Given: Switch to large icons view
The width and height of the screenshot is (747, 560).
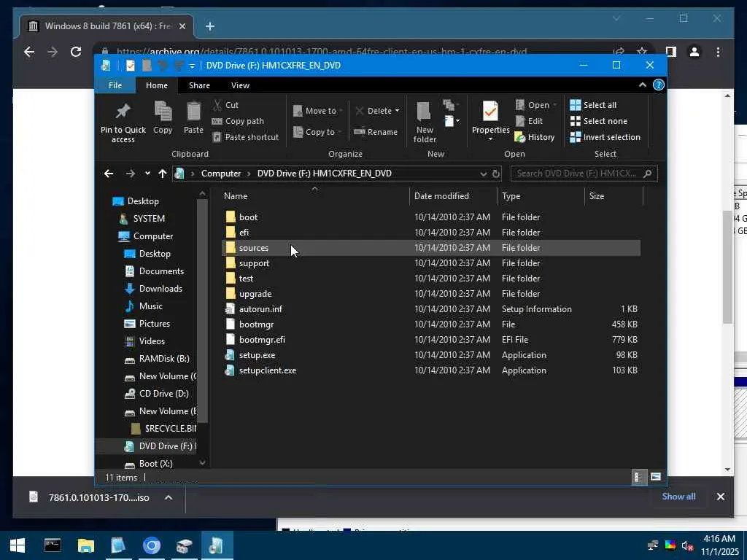Looking at the screenshot, I should (x=656, y=477).
